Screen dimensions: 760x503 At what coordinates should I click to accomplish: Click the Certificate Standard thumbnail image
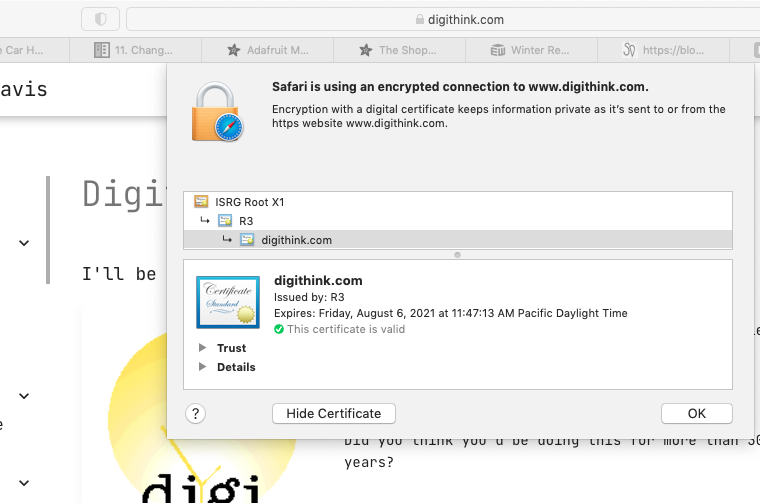pos(228,302)
